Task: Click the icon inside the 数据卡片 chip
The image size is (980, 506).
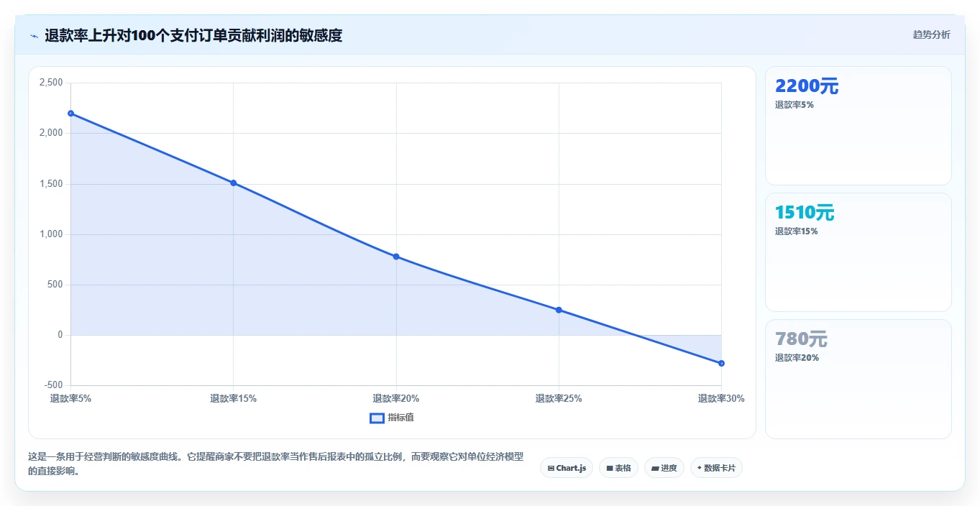Action: pyautogui.click(x=700, y=468)
